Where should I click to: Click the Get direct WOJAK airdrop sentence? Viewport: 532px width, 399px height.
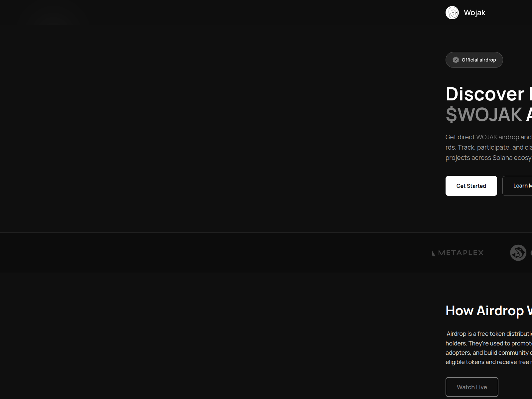tap(489, 137)
